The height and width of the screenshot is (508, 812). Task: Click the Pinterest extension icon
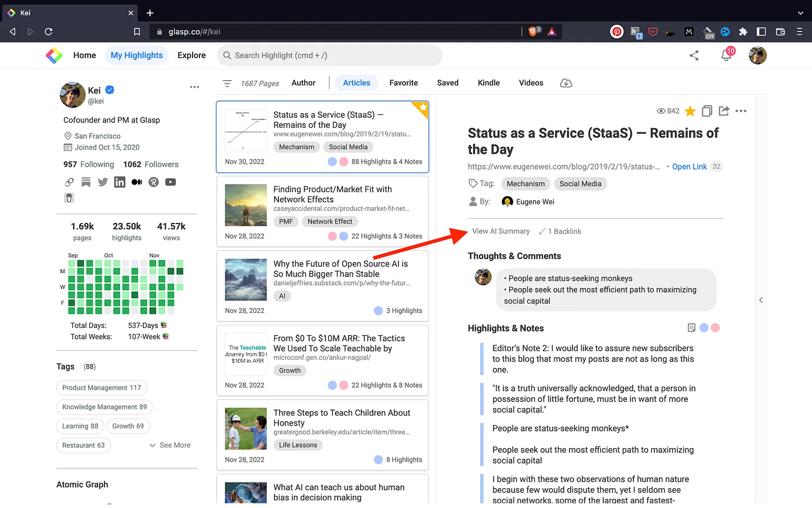617,32
